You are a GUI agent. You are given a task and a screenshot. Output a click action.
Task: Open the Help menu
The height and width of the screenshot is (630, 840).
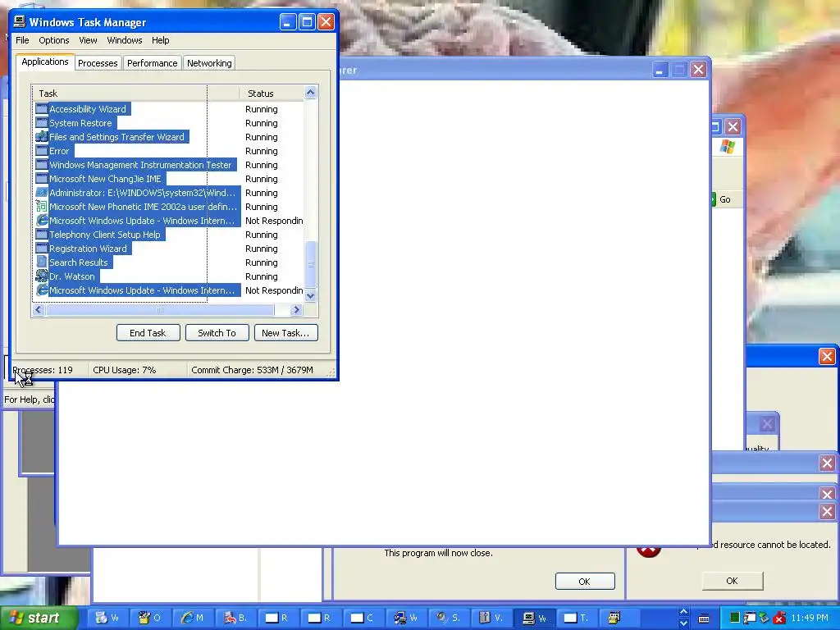160,40
